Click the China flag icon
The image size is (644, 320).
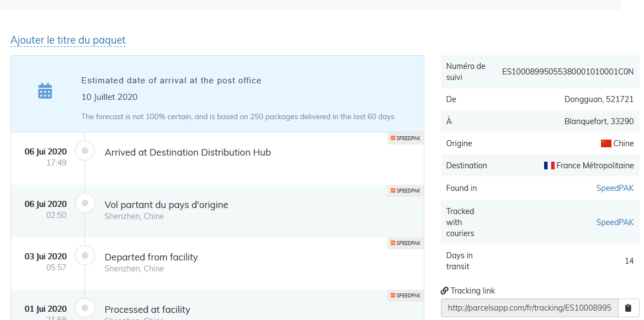(x=606, y=143)
